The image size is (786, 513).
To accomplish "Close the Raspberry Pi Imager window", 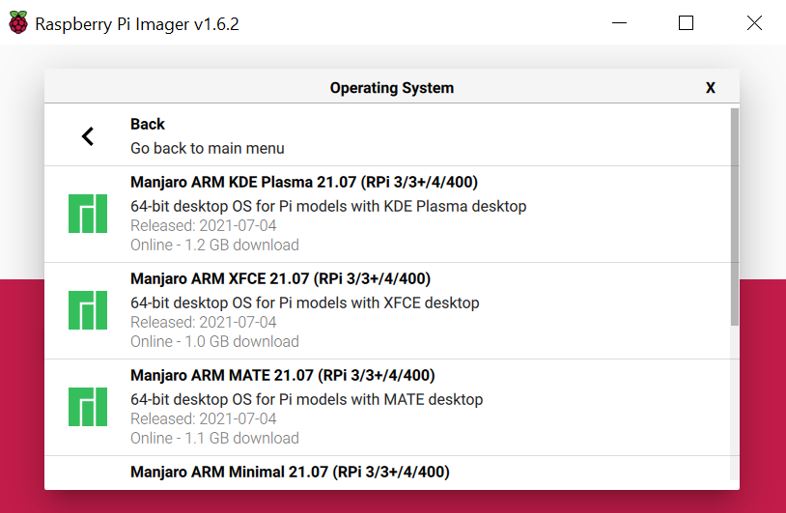I will [754, 23].
